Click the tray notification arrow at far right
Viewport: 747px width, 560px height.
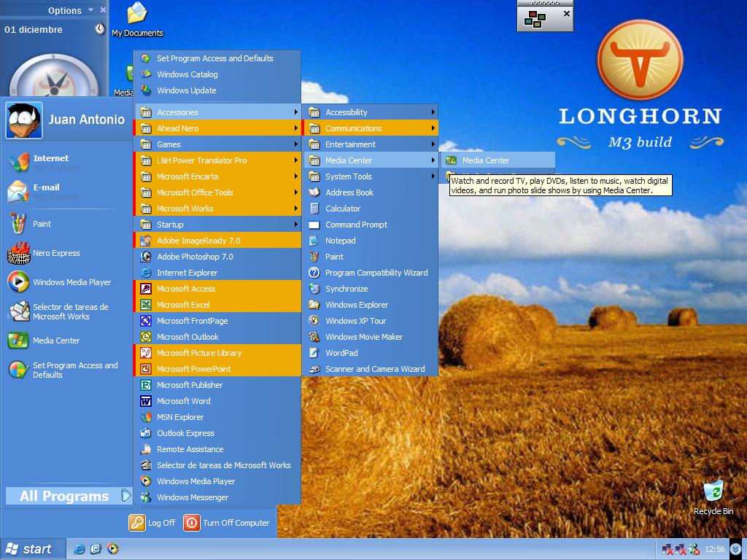click(x=736, y=549)
